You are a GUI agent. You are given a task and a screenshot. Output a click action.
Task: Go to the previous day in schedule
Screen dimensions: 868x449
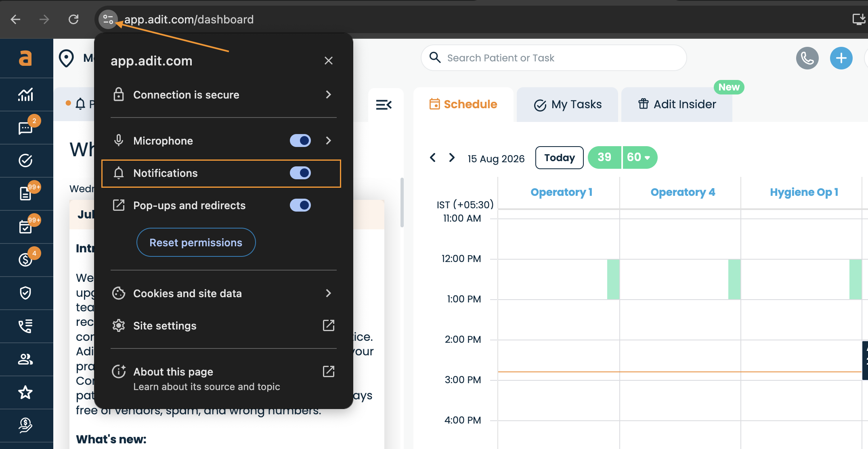(433, 157)
